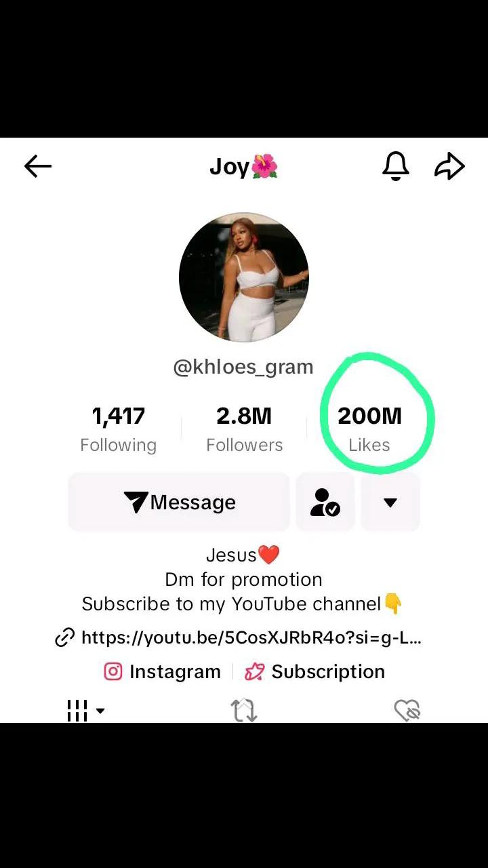Screen dimensions: 488x868
Task: Toggle the following status person-check button
Action: tap(325, 502)
